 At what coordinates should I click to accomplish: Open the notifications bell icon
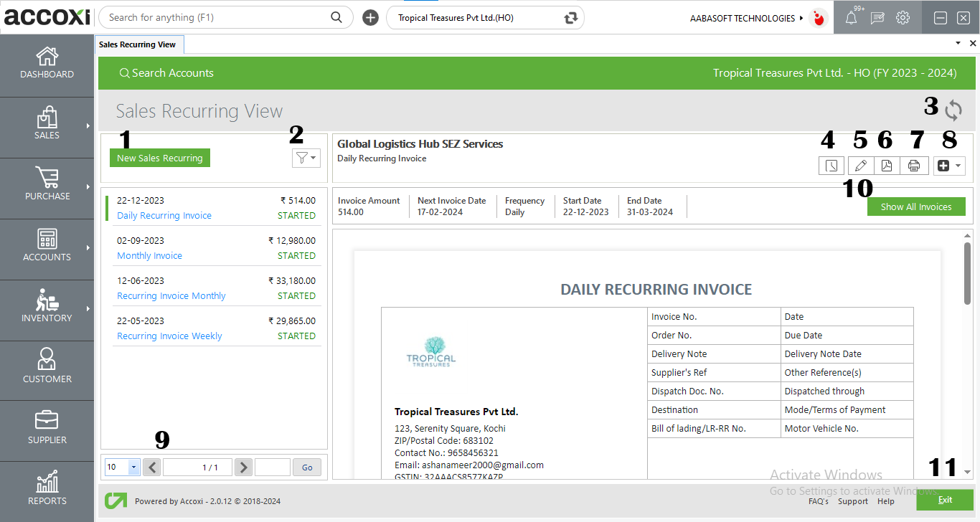click(851, 19)
